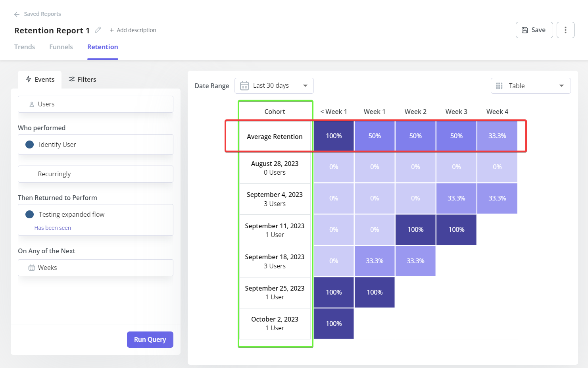Click the Has been seen link
Viewport: 588px width, 368px height.
tap(53, 228)
